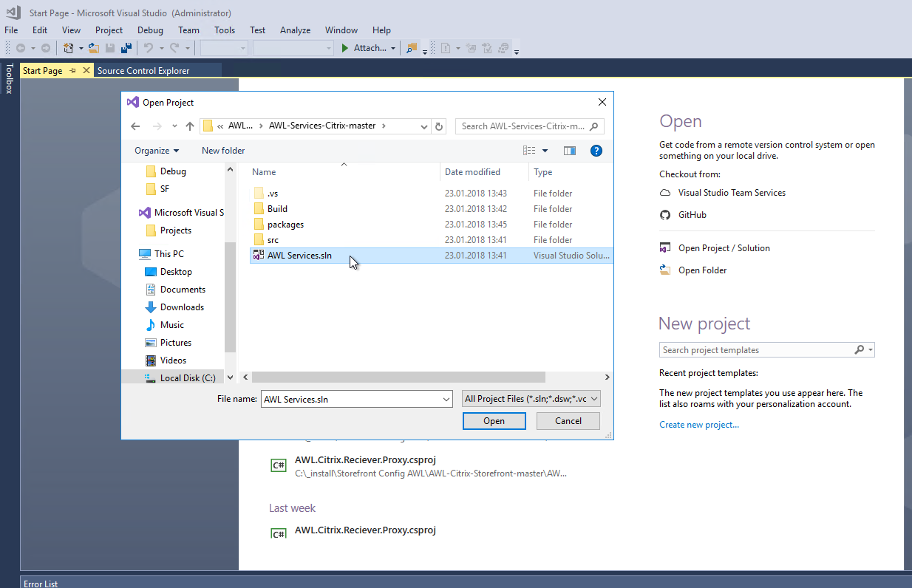Image resolution: width=912 pixels, height=588 pixels.
Task: Select Visual Studio Team Services checkout
Action: [x=730, y=192]
